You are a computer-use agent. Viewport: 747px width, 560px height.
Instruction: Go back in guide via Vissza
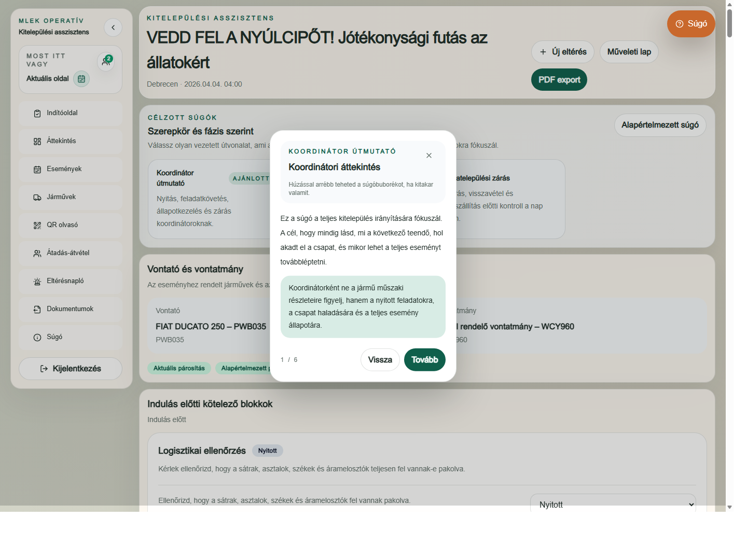[380, 359]
